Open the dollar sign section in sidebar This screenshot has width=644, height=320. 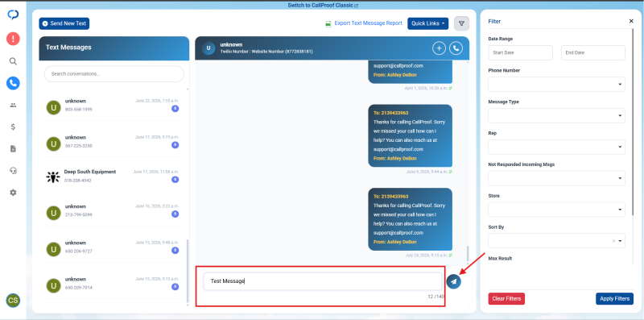13,127
